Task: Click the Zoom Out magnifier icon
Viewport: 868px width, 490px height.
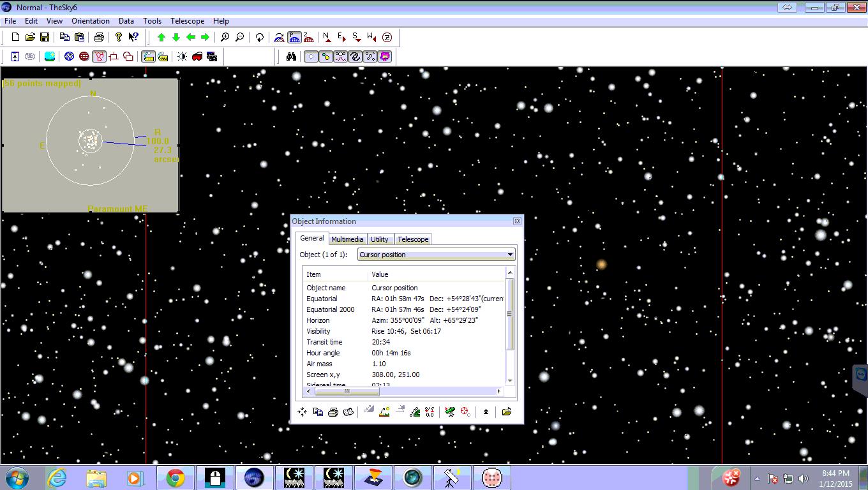Action: 239,38
